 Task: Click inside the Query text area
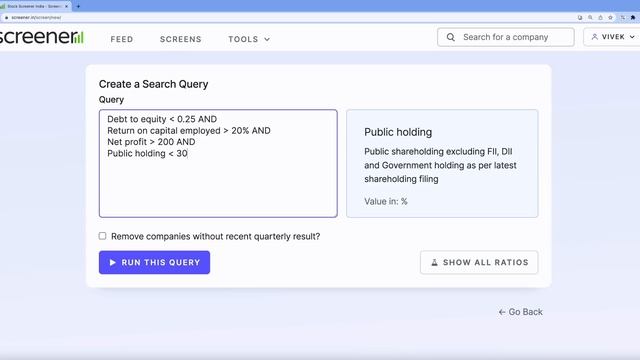[218, 163]
